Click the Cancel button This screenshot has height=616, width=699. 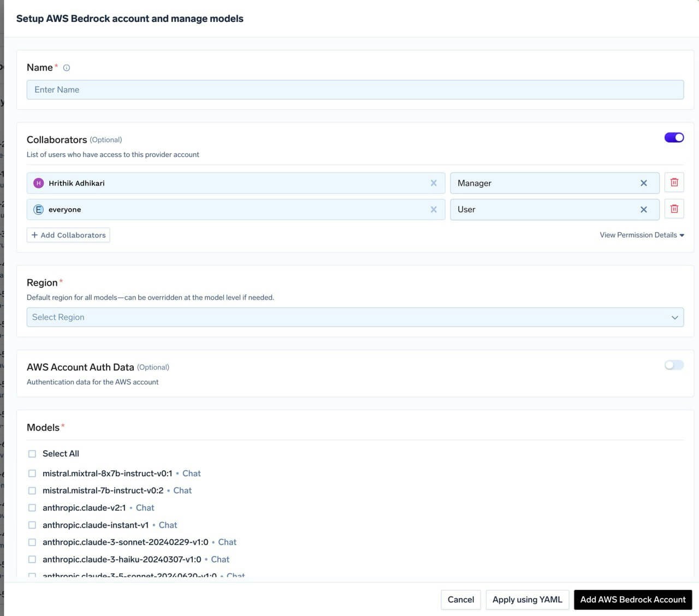coord(461,600)
